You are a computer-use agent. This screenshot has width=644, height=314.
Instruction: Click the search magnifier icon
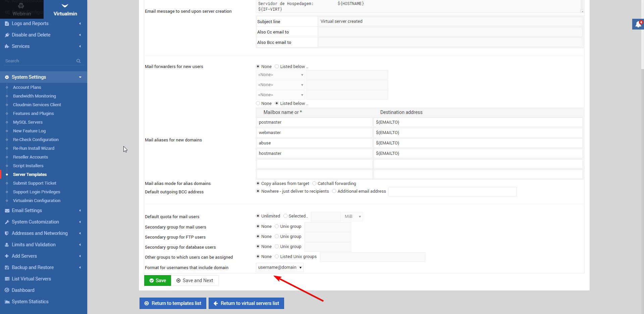[78, 61]
